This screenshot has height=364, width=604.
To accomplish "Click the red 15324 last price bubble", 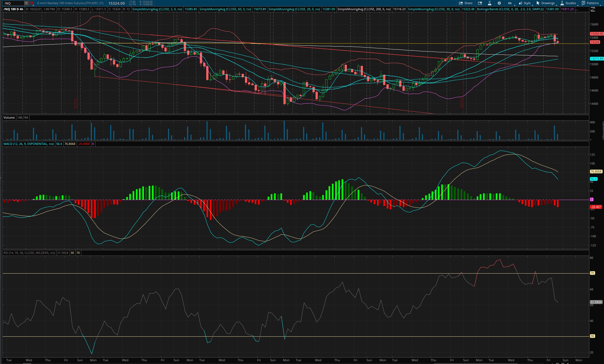I will [x=595, y=42].
